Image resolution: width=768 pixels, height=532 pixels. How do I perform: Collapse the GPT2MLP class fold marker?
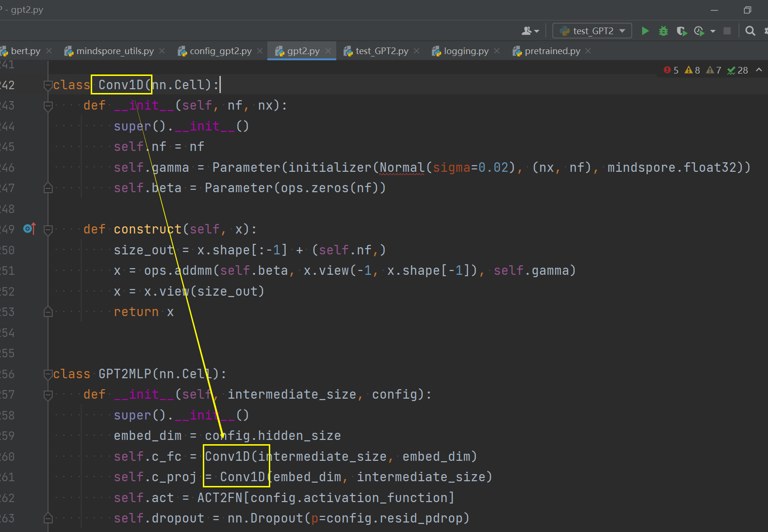click(47, 374)
